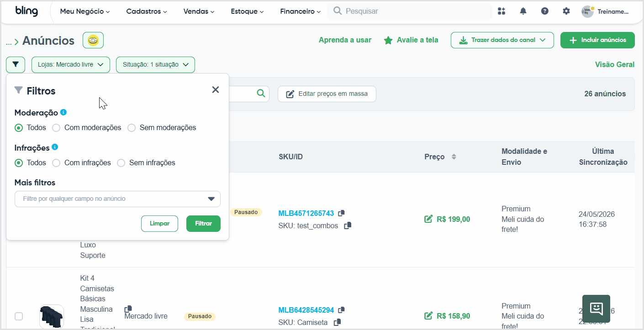
Task: Click the user avatar icon
Action: 587,11
